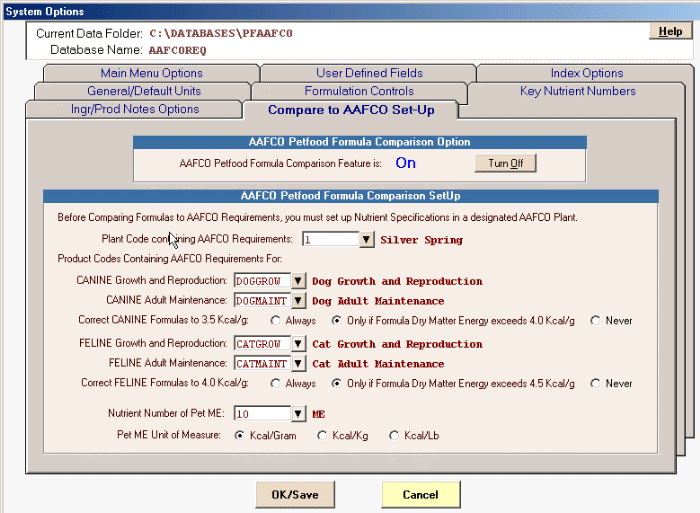Select Always for CANINE formula correction
The width and height of the screenshot is (700, 513).
coord(275,321)
